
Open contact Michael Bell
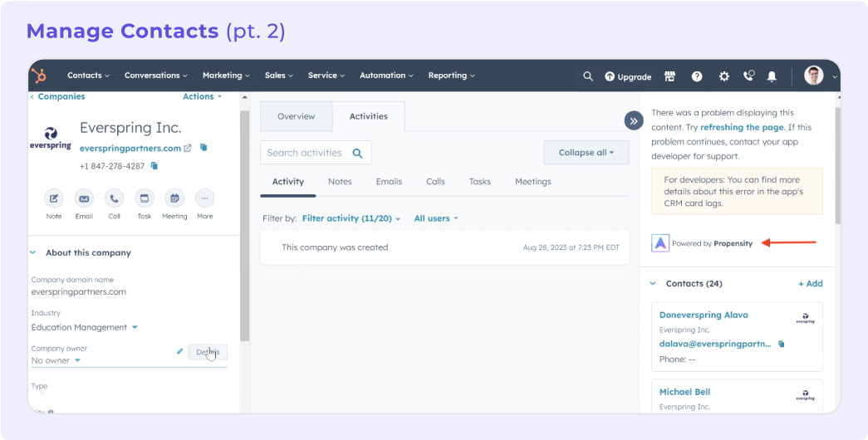[684, 392]
